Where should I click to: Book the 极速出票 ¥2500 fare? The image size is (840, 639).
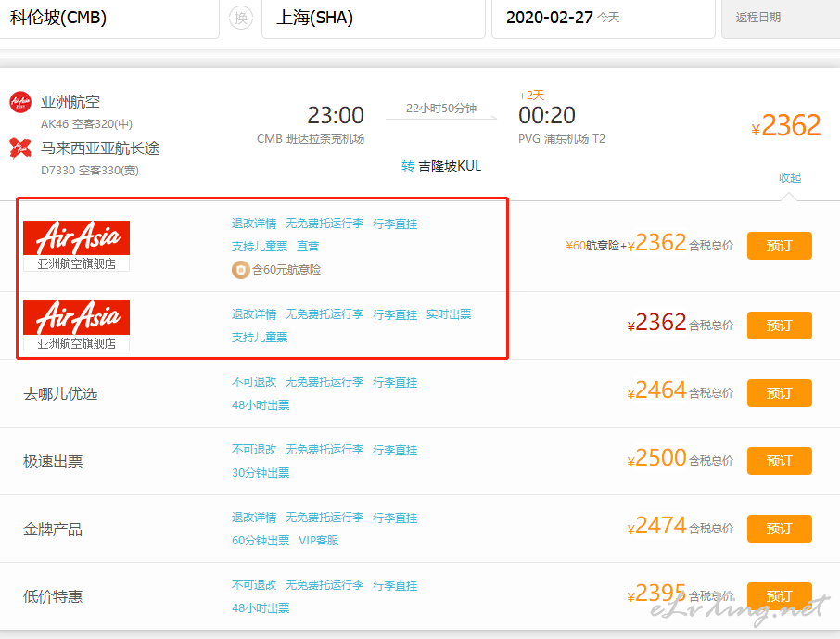(780, 461)
